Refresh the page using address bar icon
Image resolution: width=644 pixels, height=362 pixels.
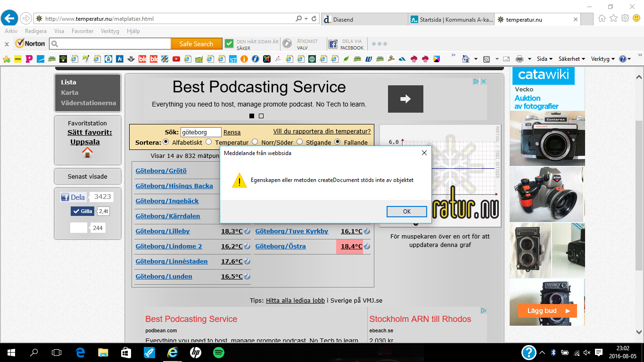(x=314, y=19)
